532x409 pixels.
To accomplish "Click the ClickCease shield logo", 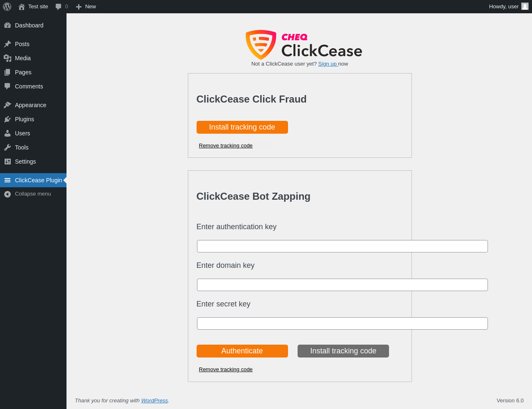I will tap(261, 44).
